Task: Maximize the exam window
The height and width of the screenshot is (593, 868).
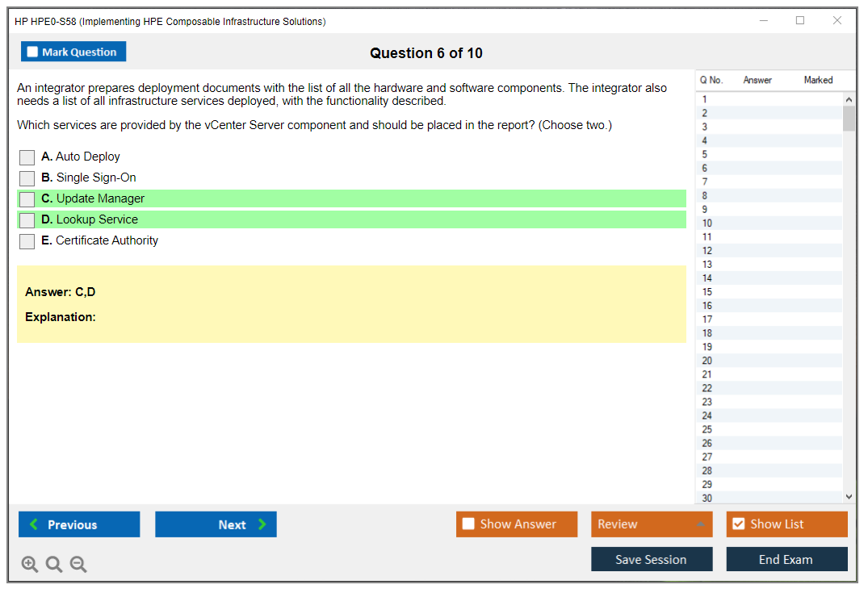Action: [x=800, y=21]
